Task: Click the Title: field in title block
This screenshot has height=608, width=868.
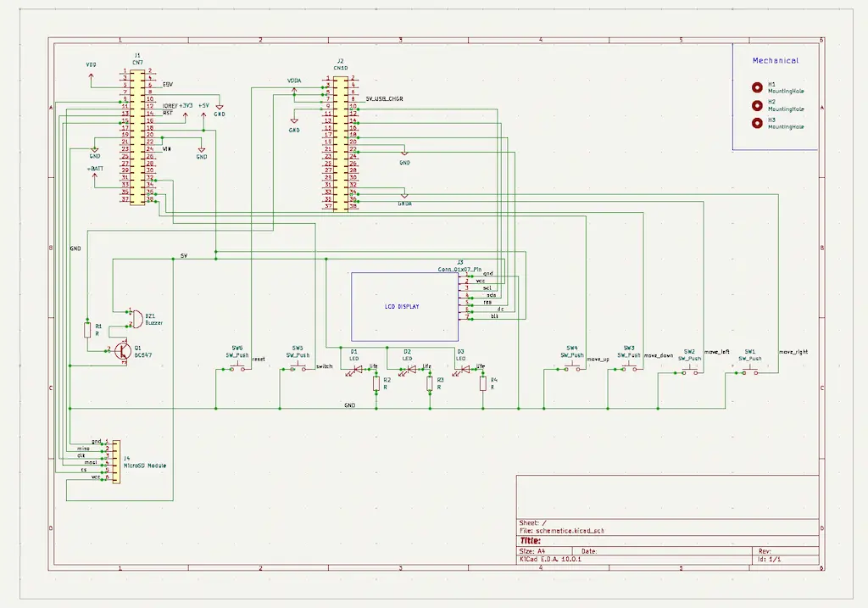Action: [530, 541]
